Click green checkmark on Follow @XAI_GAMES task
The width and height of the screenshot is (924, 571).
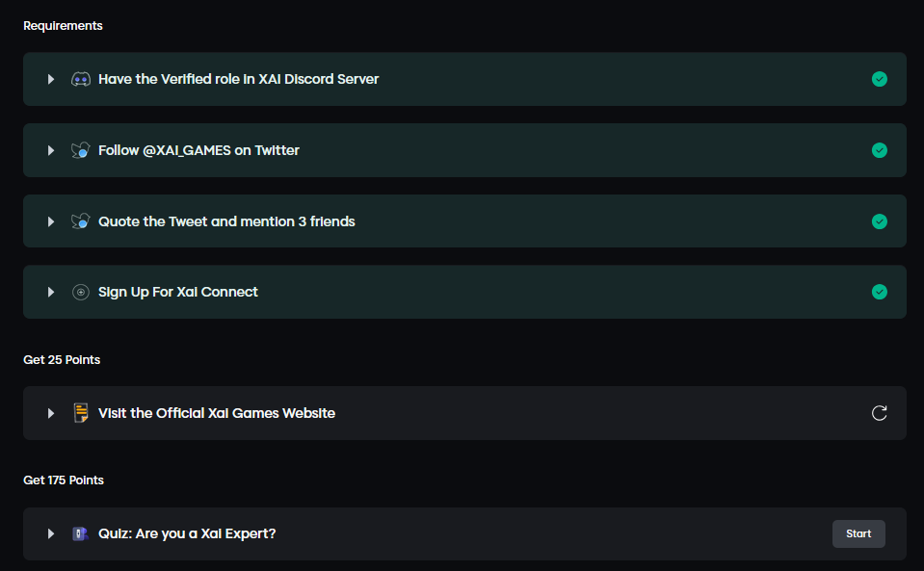point(879,150)
